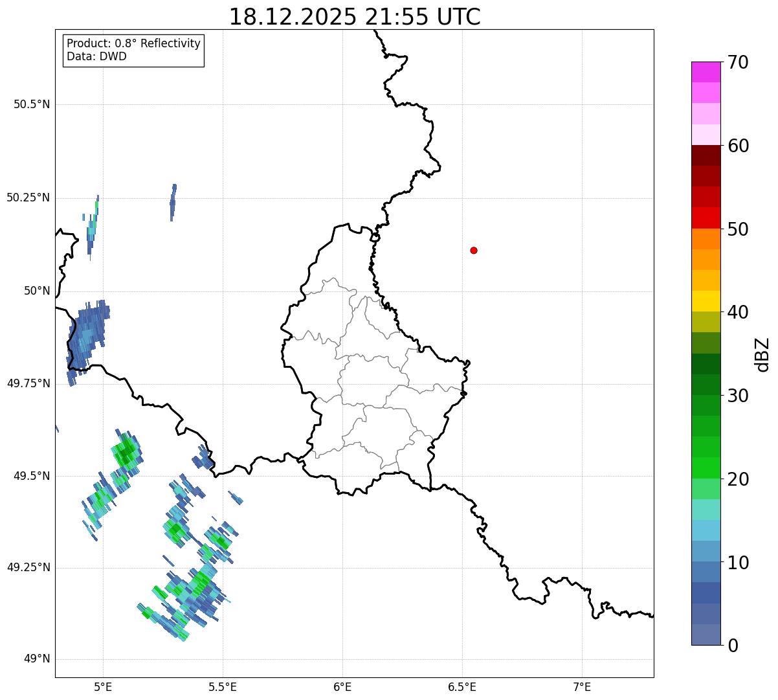Click the 5°E longitude label
Screen dimensions: 778x700
point(103,686)
